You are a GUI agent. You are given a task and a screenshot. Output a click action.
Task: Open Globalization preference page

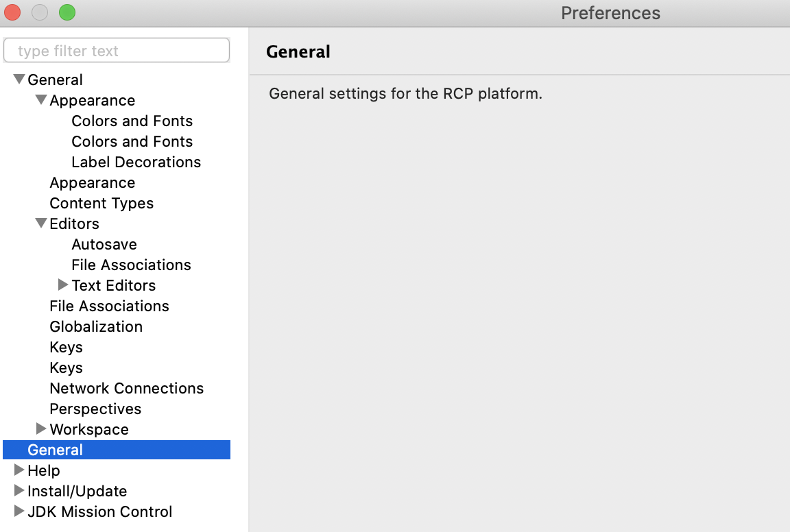(x=96, y=326)
